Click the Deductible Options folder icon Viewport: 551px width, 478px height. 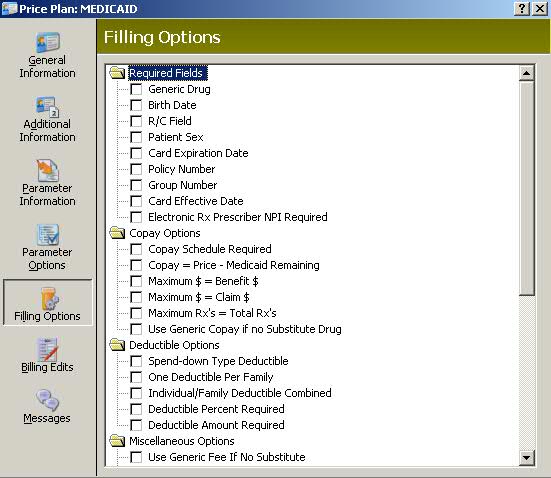tap(117, 345)
